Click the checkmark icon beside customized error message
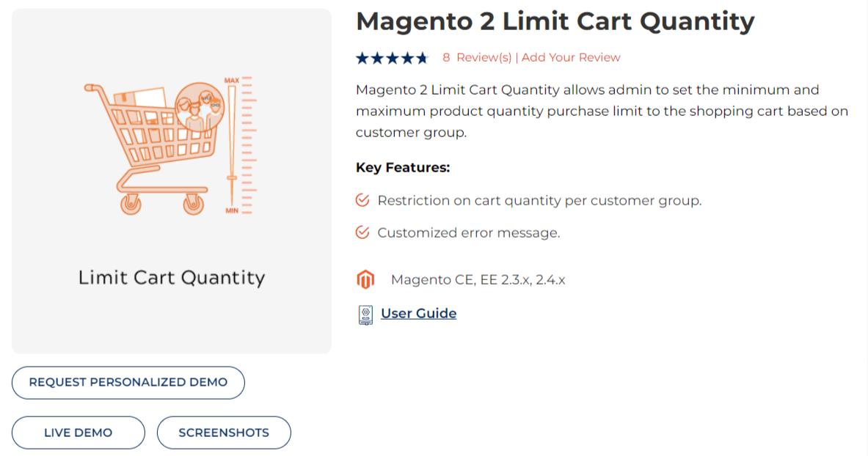This screenshot has width=868, height=456. tap(362, 232)
